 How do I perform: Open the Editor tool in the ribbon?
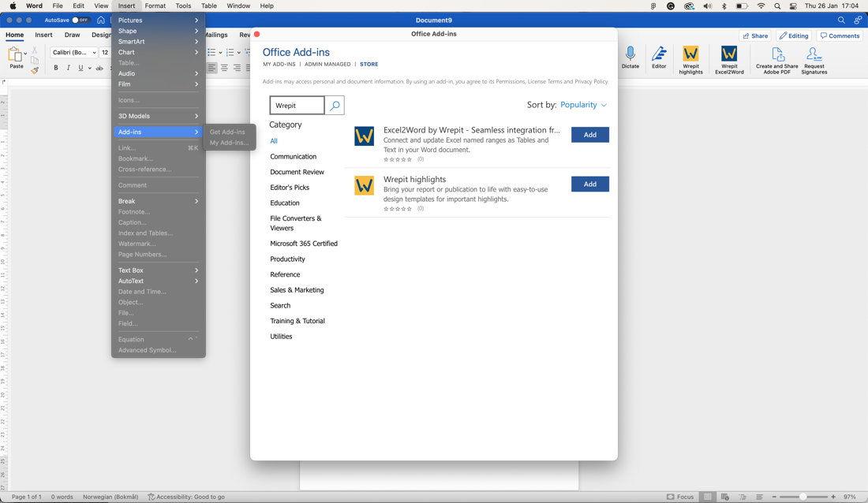[x=659, y=58]
